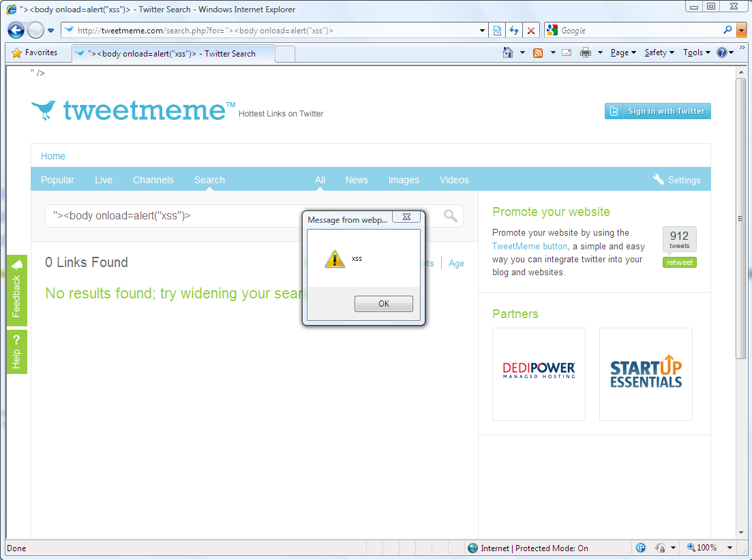Click the Print icon
The height and width of the screenshot is (560, 752).
click(586, 52)
